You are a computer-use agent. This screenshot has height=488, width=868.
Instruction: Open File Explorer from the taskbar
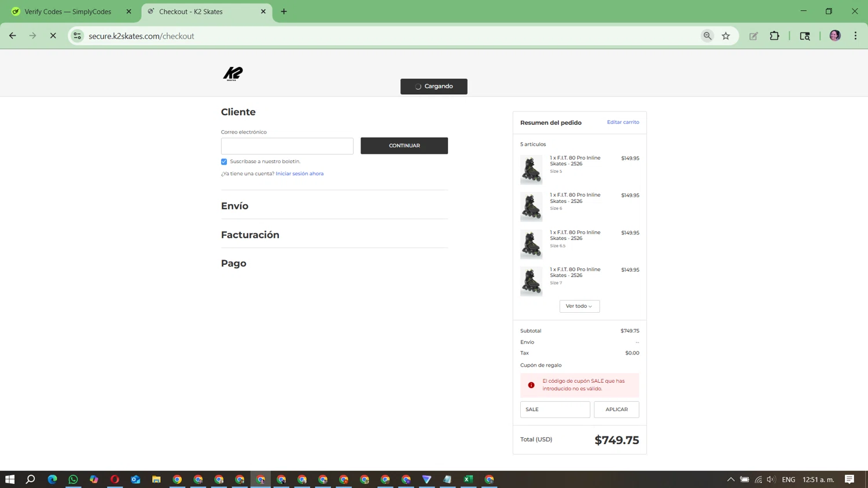pyautogui.click(x=156, y=479)
